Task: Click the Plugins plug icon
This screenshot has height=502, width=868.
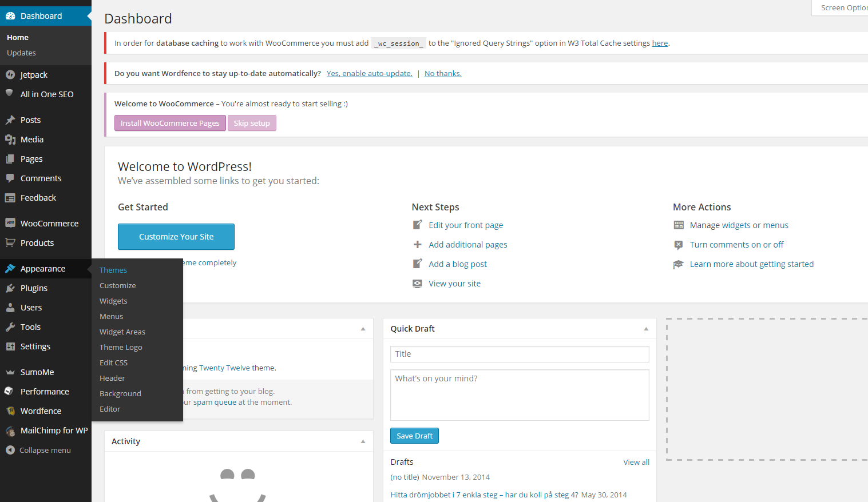Action: click(x=10, y=288)
